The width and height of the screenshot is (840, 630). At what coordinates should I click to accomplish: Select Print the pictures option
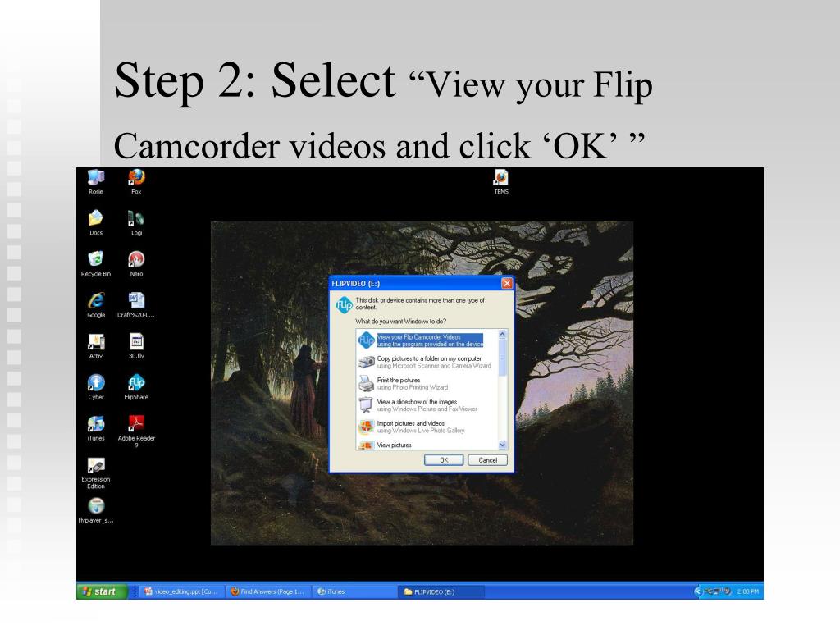[x=427, y=384]
